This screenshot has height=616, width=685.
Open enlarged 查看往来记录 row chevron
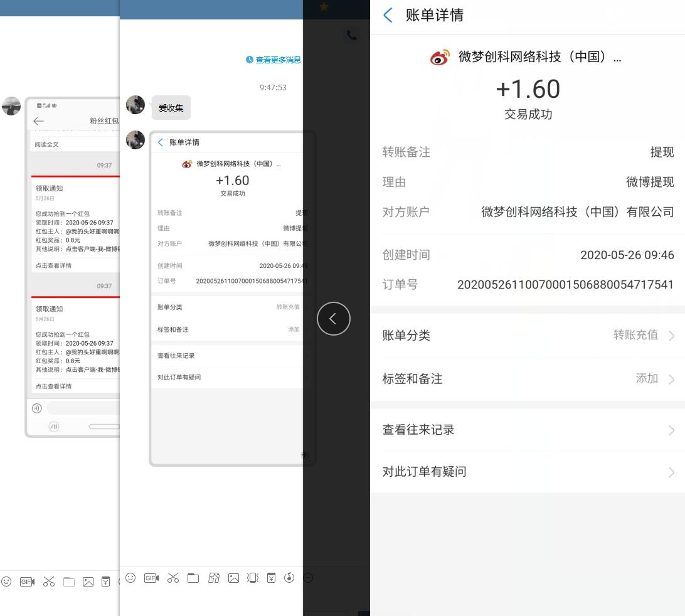[672, 430]
